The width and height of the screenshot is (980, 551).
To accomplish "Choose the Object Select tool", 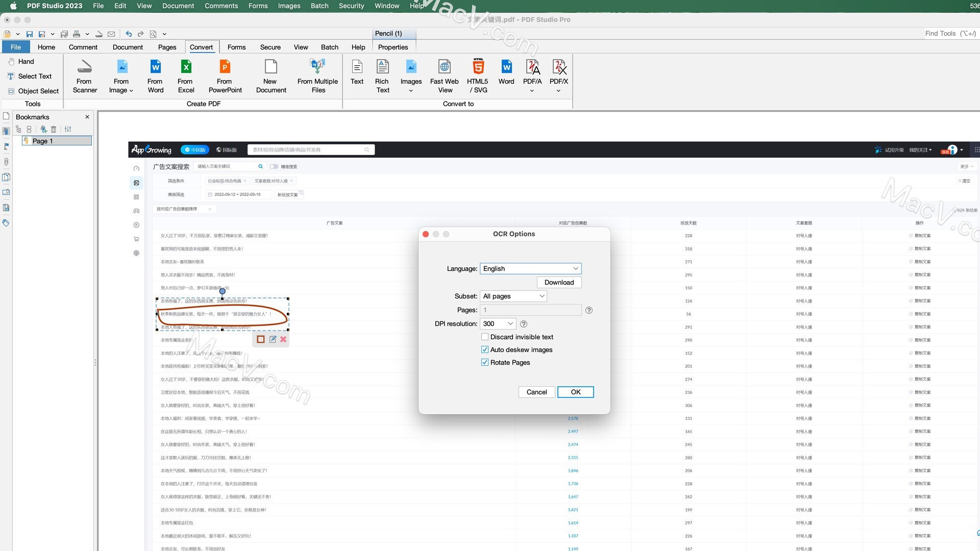I will pyautogui.click(x=33, y=91).
